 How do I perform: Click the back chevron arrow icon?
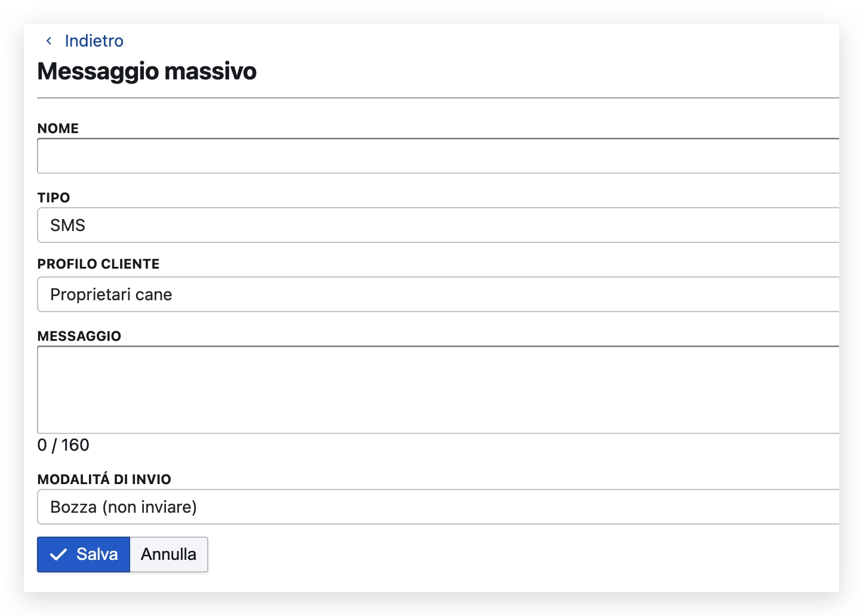[49, 41]
